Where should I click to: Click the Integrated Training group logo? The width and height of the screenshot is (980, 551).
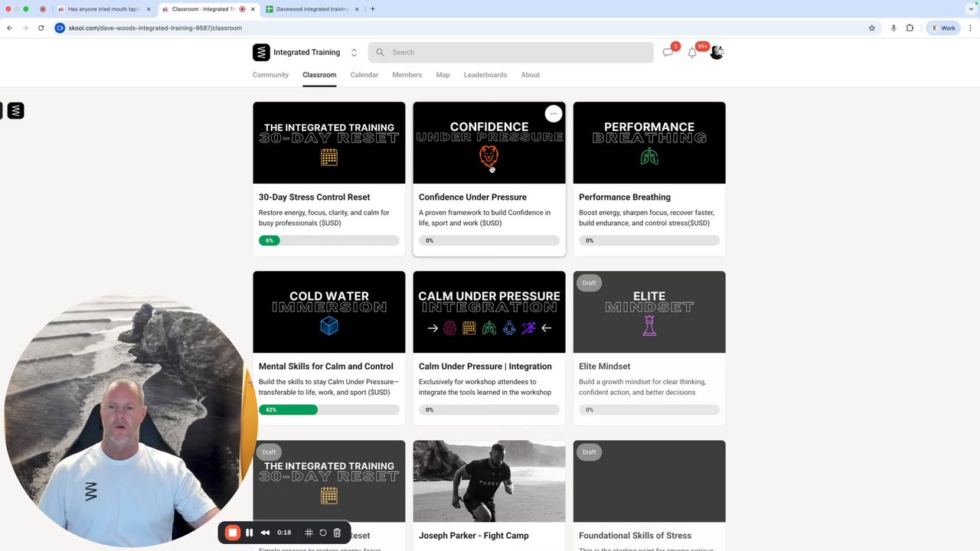(x=261, y=52)
